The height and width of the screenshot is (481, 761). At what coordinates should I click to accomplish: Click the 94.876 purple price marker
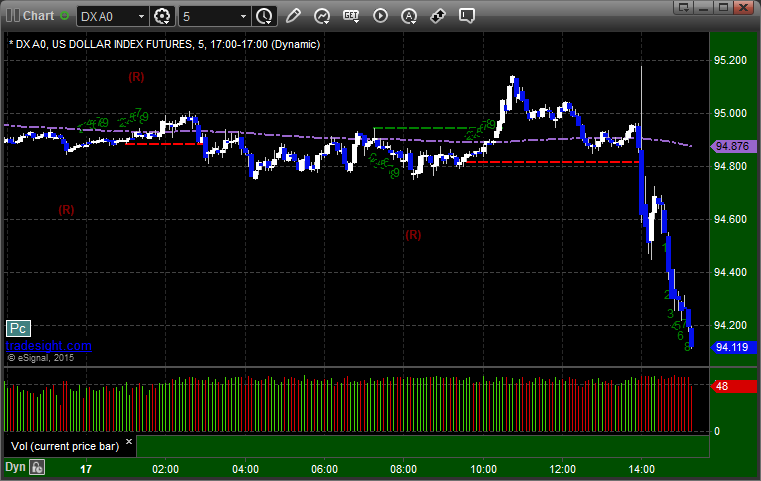[x=732, y=146]
